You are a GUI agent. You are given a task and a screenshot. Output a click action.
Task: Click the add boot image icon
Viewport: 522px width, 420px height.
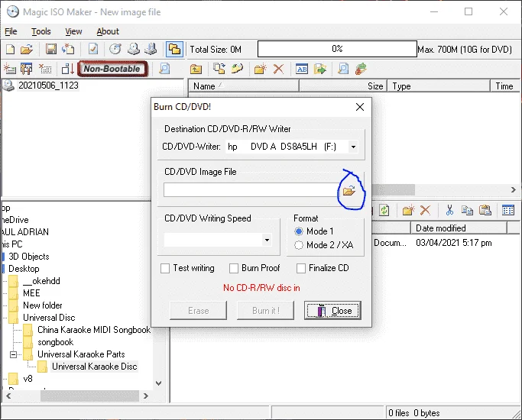coord(9,69)
